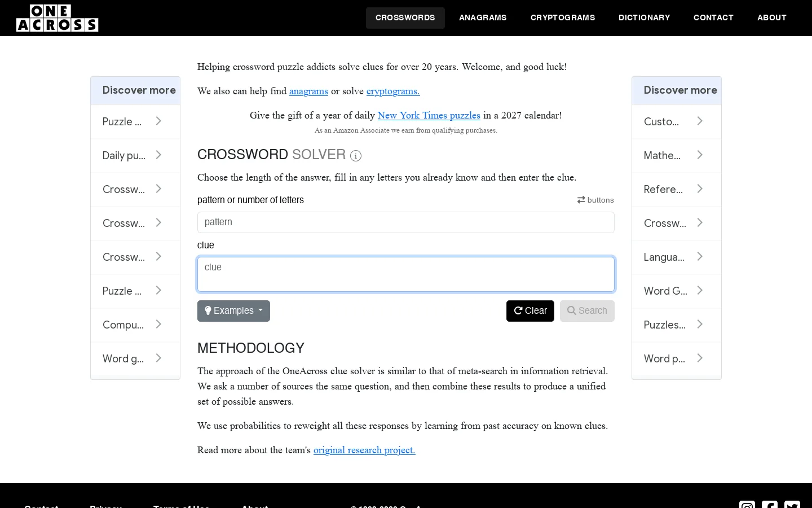The height and width of the screenshot is (508, 812).
Task: Follow the anagrams link in the intro
Action: 308,91
